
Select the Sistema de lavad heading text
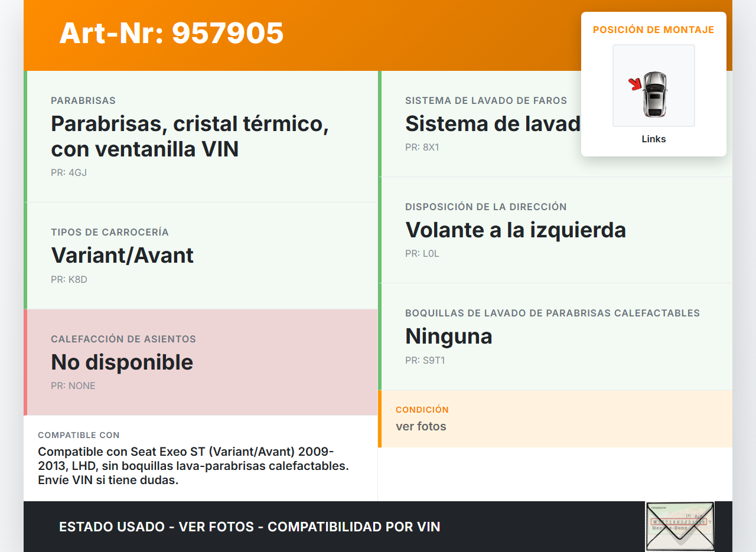(493, 124)
